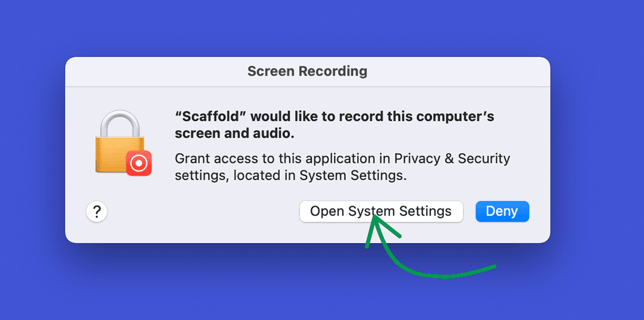Click the red record badge on the padlock
This screenshot has width=644, height=320.
(139, 163)
